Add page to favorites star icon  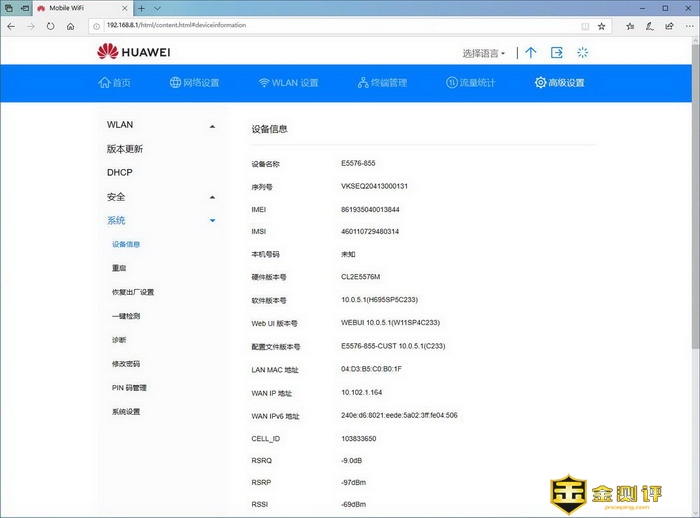pos(601,25)
